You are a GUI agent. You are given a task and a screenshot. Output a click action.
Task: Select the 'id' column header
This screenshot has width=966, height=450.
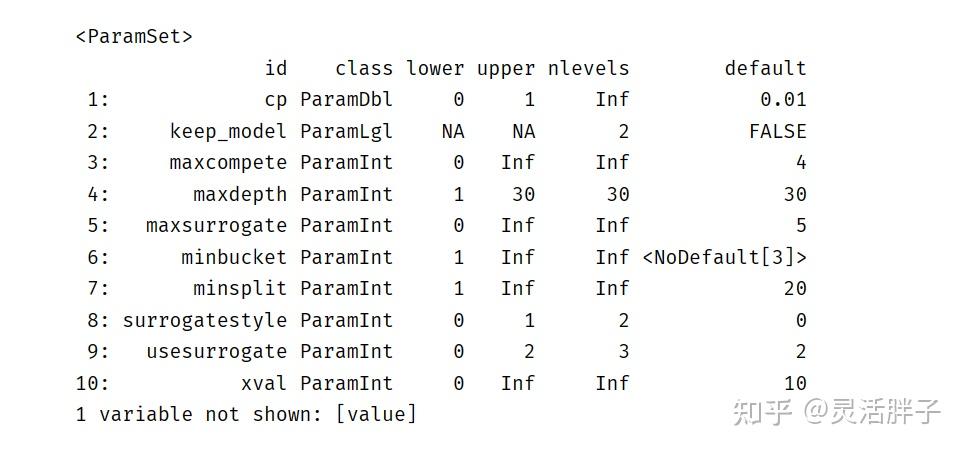tap(276, 68)
